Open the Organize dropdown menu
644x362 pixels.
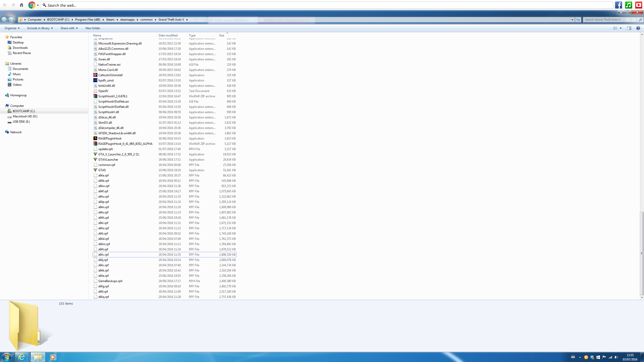point(12,28)
